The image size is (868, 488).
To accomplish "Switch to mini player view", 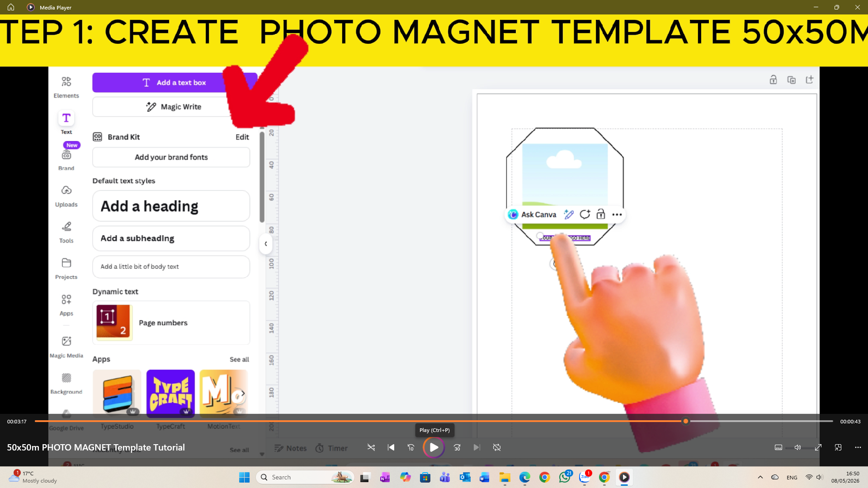I will [838, 447].
